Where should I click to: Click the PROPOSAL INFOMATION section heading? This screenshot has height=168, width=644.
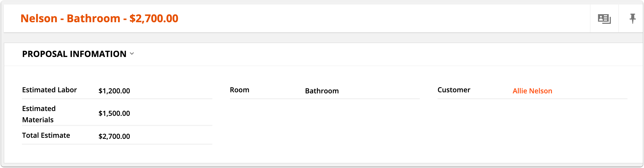pos(74,54)
